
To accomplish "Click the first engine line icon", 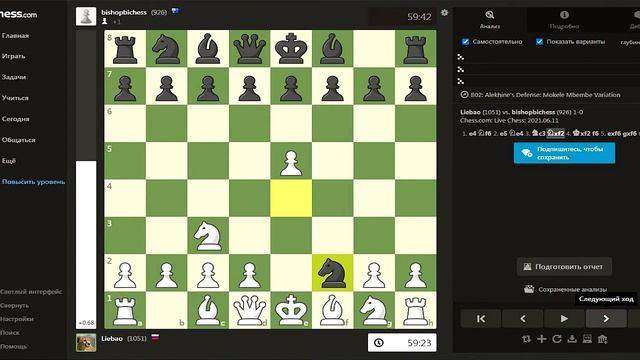I will click(x=460, y=57).
